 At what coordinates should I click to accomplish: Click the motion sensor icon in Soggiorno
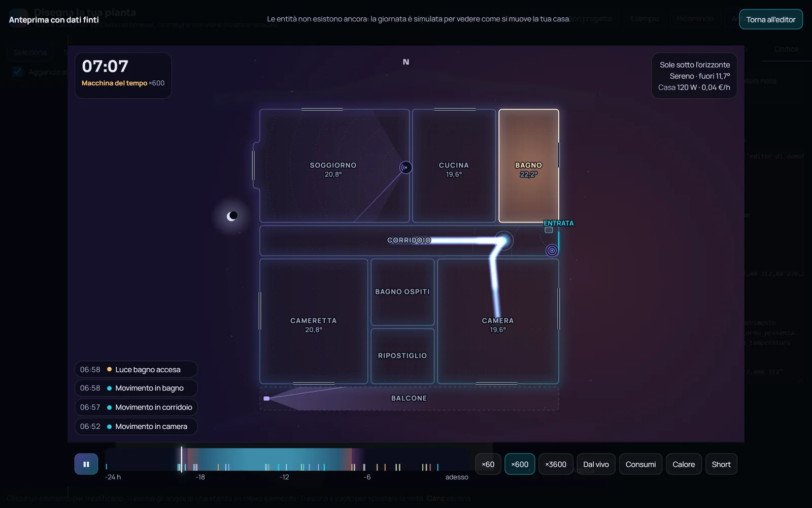(405, 167)
